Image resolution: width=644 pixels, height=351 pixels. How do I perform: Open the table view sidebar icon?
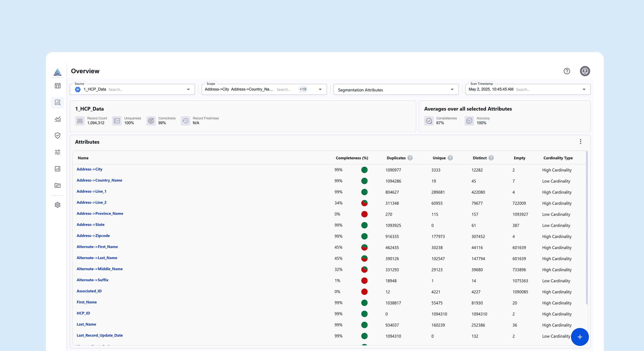coord(57,86)
